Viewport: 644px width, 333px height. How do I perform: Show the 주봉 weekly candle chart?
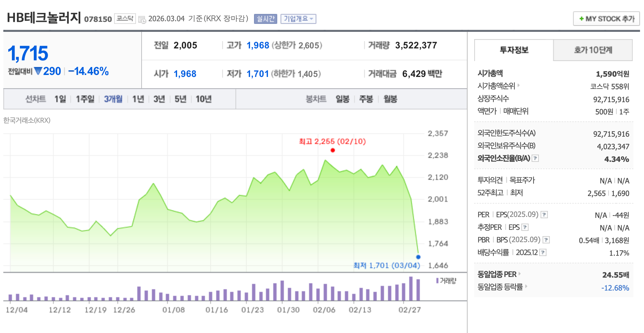point(366,99)
